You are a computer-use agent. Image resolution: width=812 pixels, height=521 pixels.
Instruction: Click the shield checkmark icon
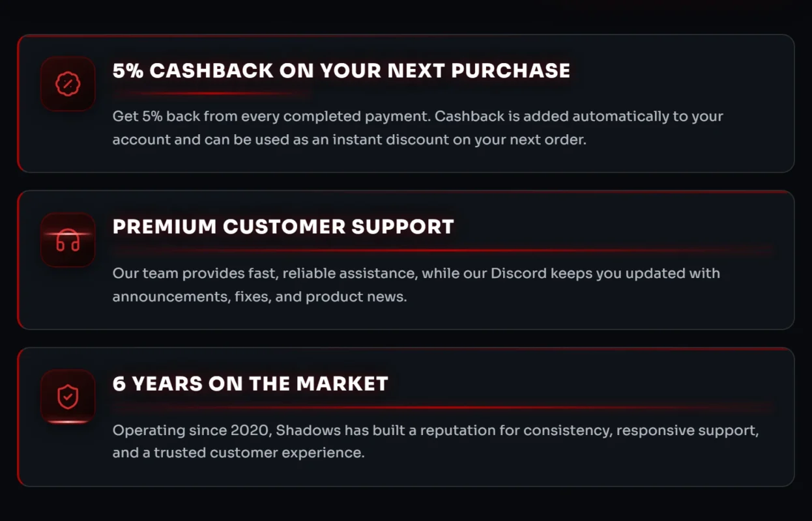click(68, 397)
